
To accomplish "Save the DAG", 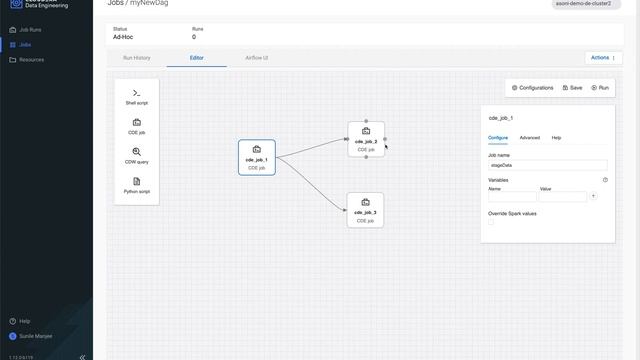I will coord(572,88).
